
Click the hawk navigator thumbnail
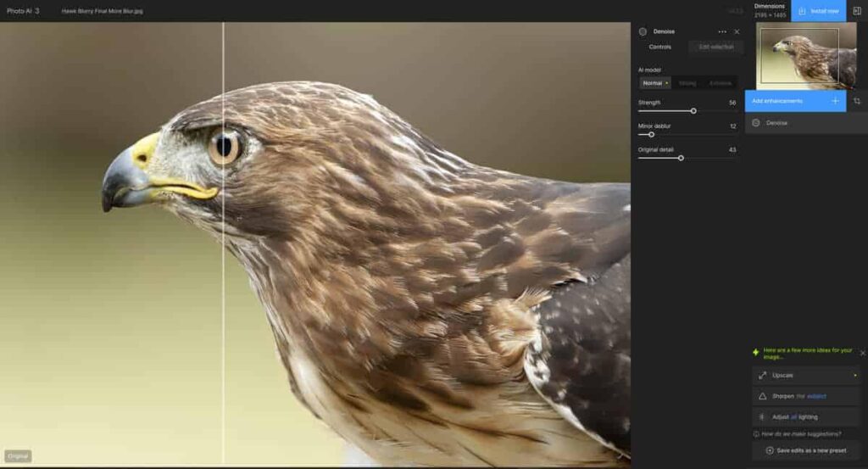click(806, 55)
